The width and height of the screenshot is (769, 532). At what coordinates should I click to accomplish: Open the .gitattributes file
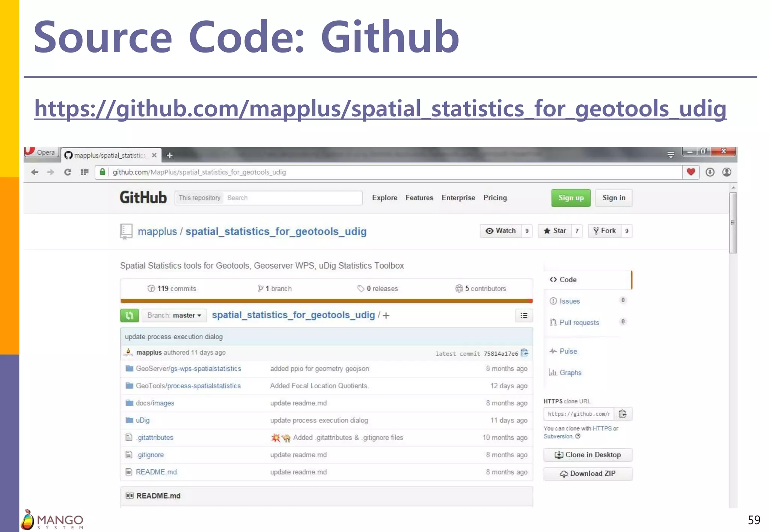[x=155, y=437]
